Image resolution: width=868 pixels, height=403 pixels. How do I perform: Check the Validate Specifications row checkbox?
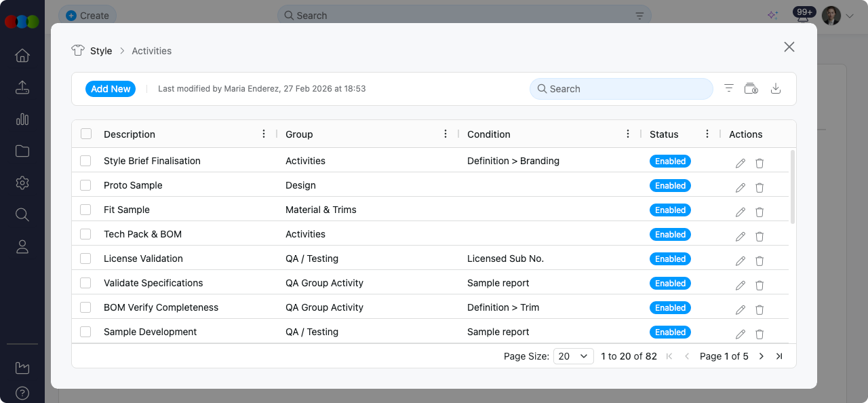click(x=85, y=283)
